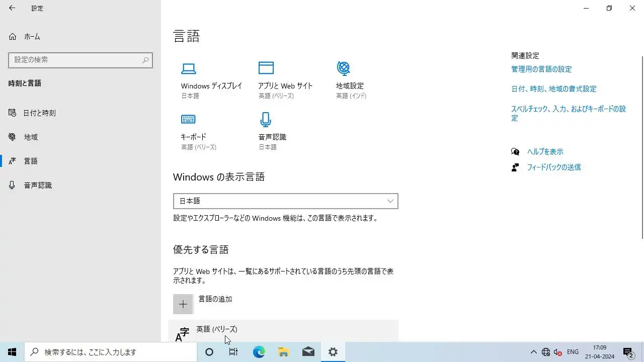Click the ヘルプを表示 help chat icon
Viewport: 644px width, 362px height.
[515, 152]
